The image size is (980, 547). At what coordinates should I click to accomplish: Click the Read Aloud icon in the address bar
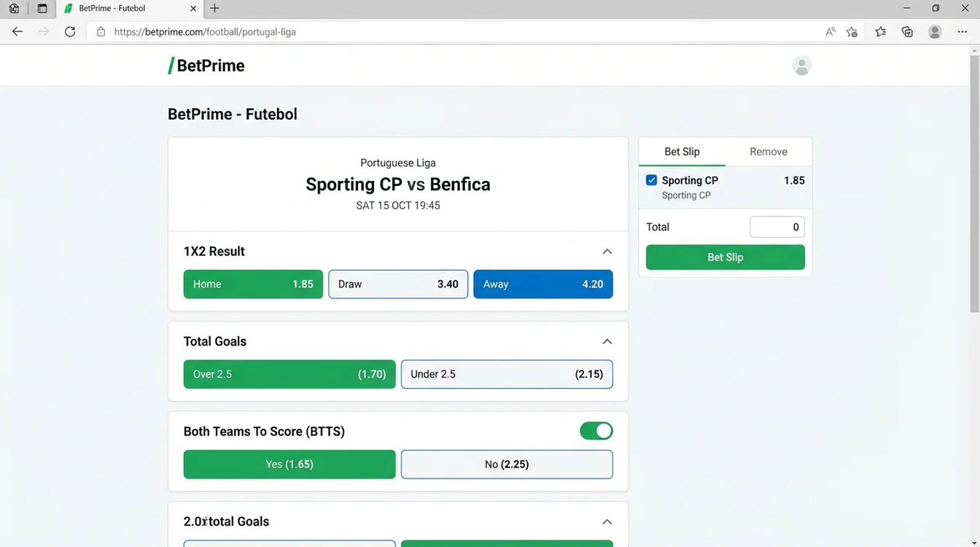point(831,32)
